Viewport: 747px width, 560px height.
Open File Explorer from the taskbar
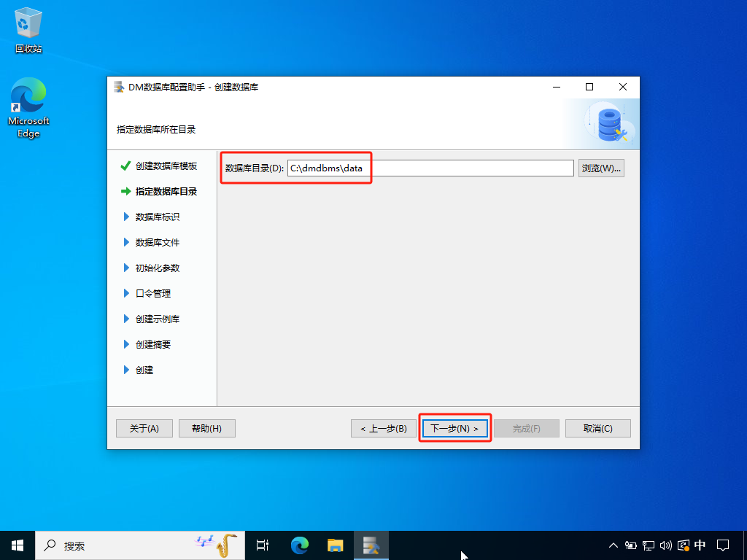point(336,545)
